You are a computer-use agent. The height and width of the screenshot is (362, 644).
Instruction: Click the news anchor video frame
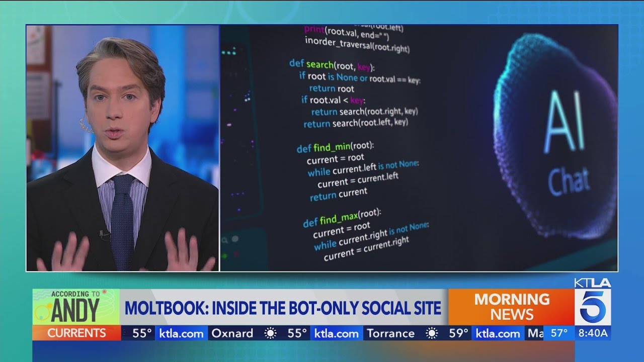point(123,148)
